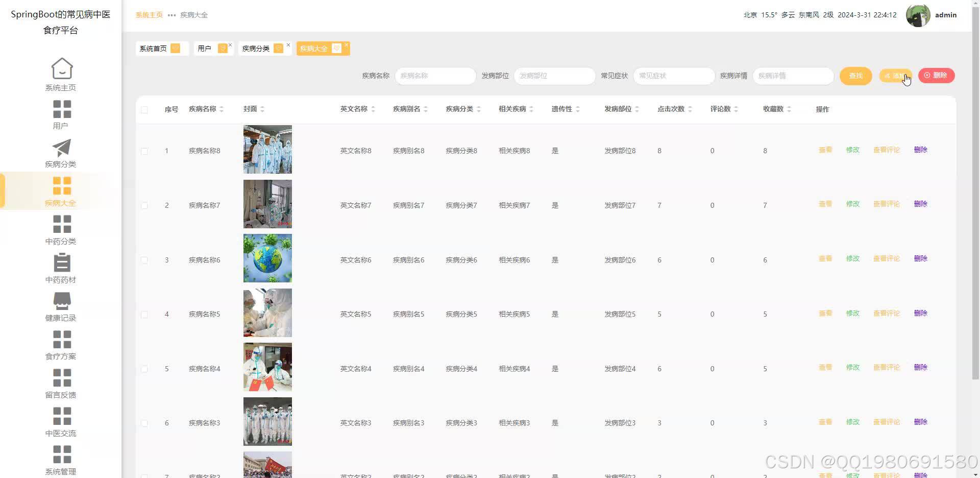Sort by the 相关疾病 column arrows
The width and height of the screenshot is (980, 478).
tap(531, 109)
